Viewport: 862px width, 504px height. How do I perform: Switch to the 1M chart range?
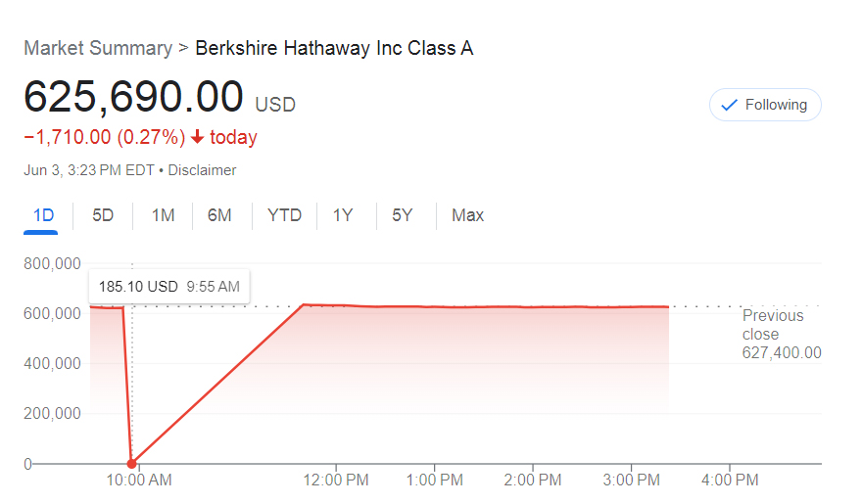(x=163, y=215)
